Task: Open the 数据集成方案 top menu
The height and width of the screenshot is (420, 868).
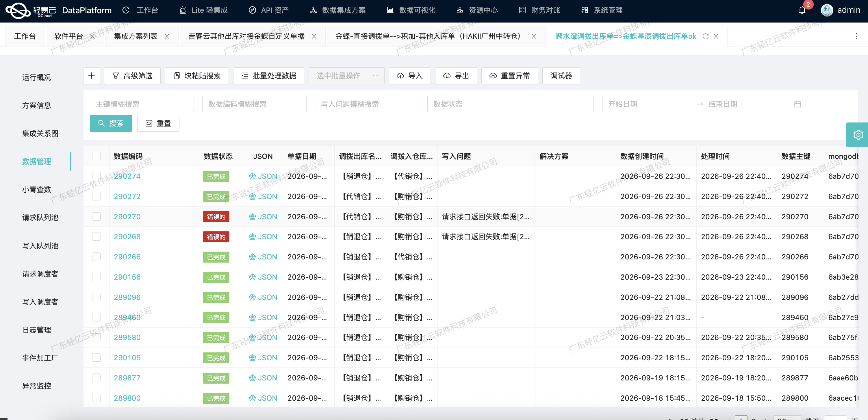Action: click(x=337, y=10)
